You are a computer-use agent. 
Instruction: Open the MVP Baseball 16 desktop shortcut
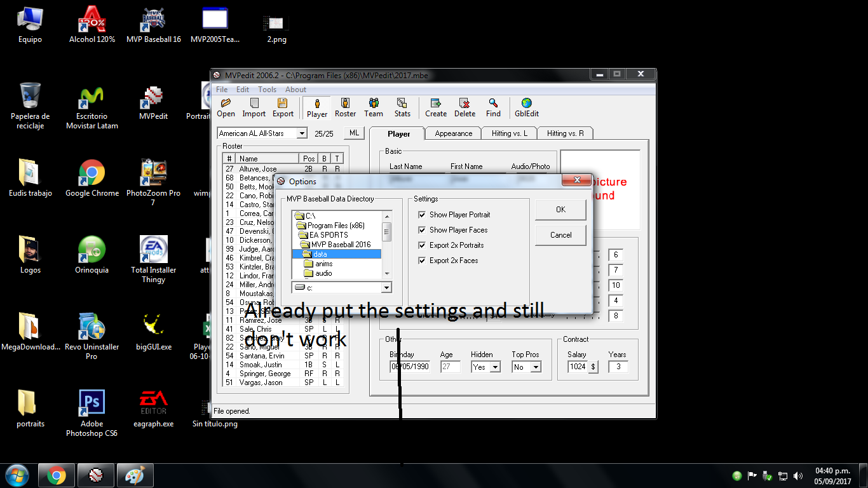153,25
